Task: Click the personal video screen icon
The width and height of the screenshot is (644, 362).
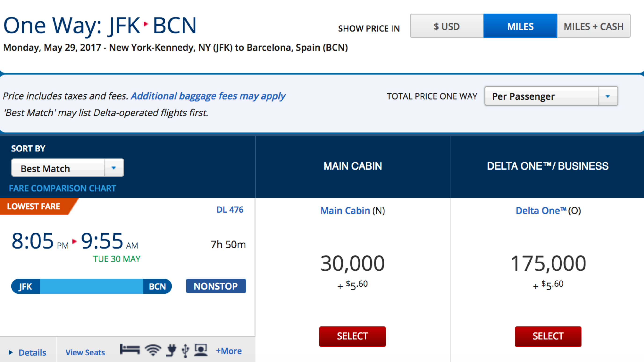Action: click(201, 350)
